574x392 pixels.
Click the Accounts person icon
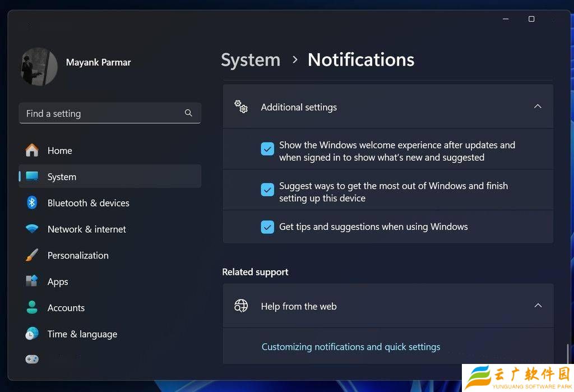(x=32, y=307)
